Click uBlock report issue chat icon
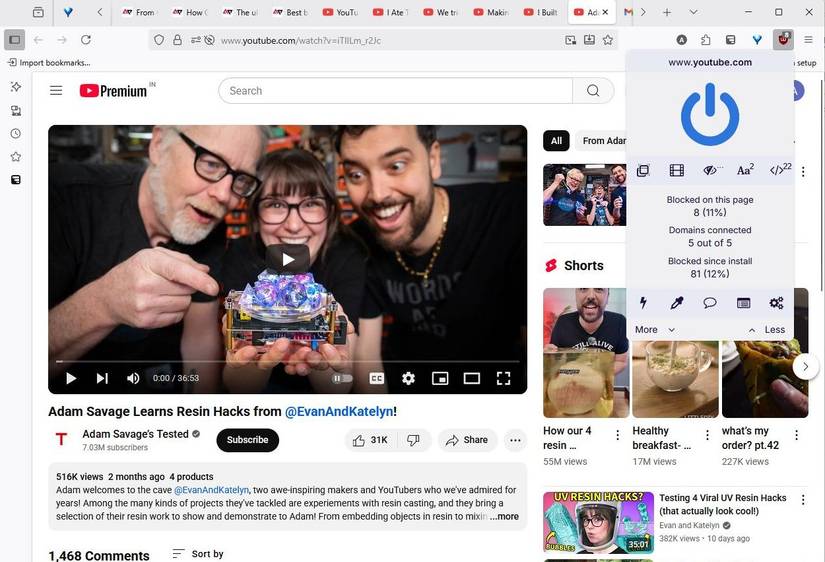Screen dimensions: 825x562 709,303
